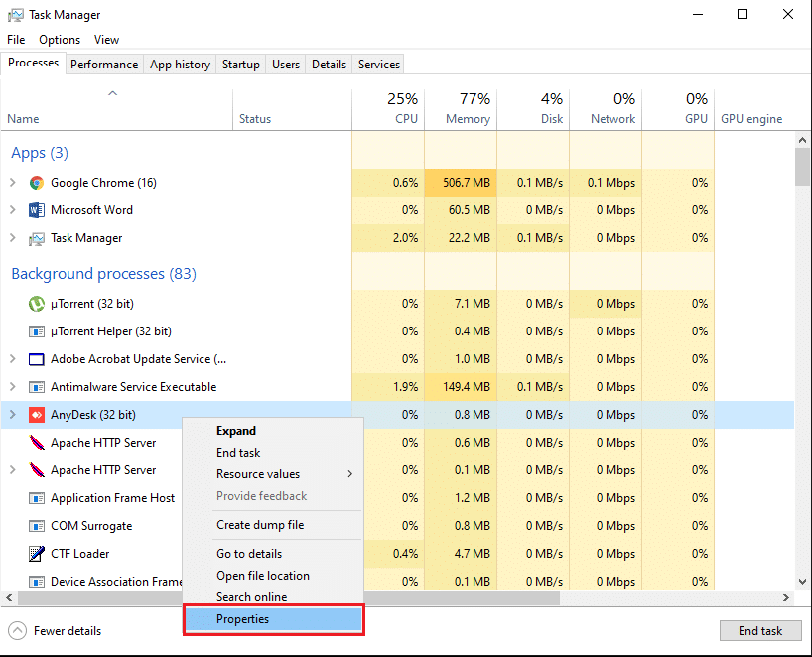Collapse view using Fewer details
The height and width of the screenshot is (657, 812).
point(56,631)
